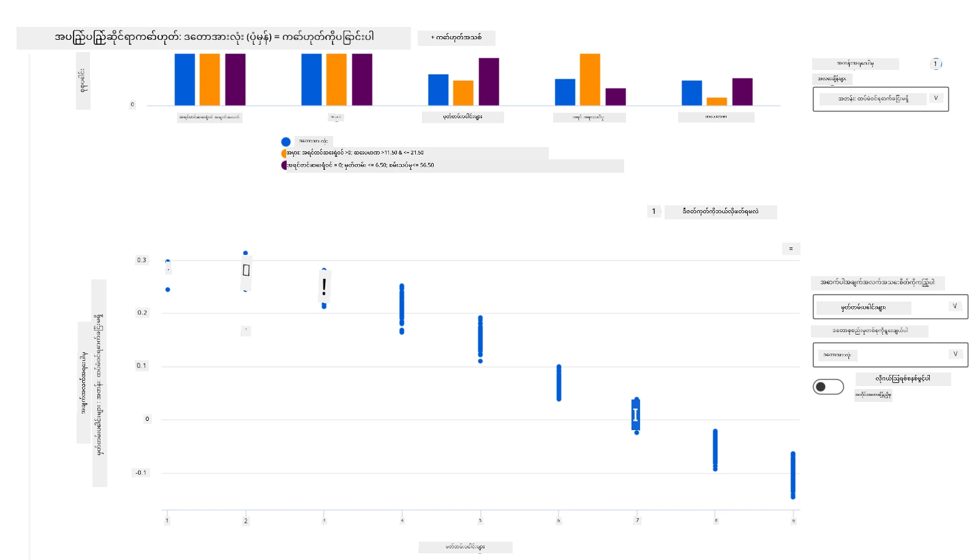Image resolution: width=980 pixels, height=560 pixels.
Task: Click the scatter point cluster above x value 6
Action: pyautogui.click(x=559, y=383)
